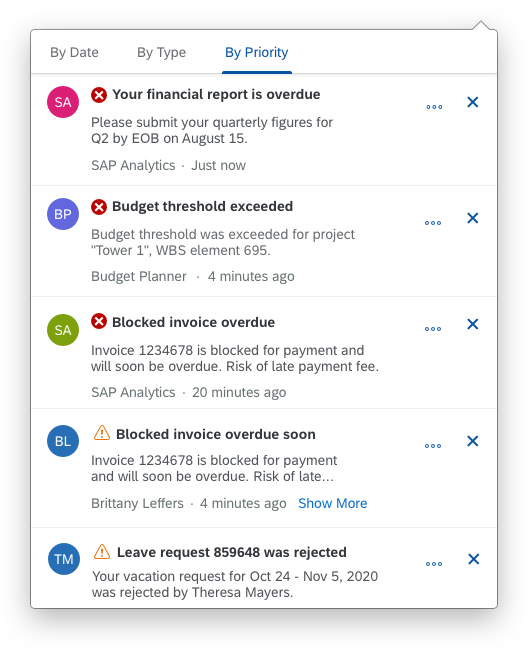Dismiss the Budget threshold exceeded notification

click(473, 218)
